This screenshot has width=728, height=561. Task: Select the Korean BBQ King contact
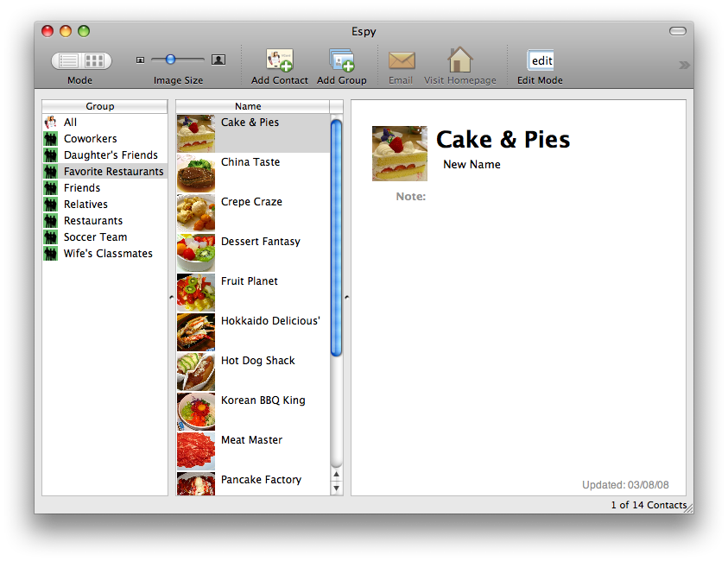253,412
